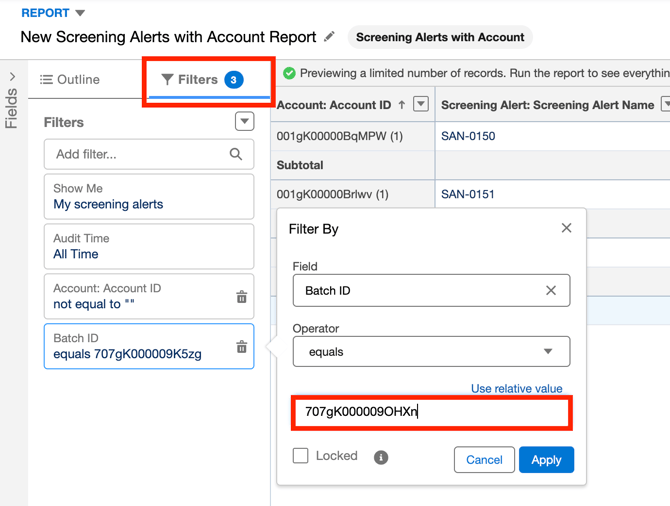Open the SAN-0150 screening alert link
The height and width of the screenshot is (506, 670).
[468, 136]
